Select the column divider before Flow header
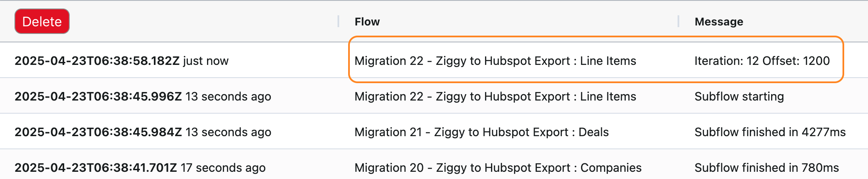This screenshot has height=179, width=868. tap(338, 21)
